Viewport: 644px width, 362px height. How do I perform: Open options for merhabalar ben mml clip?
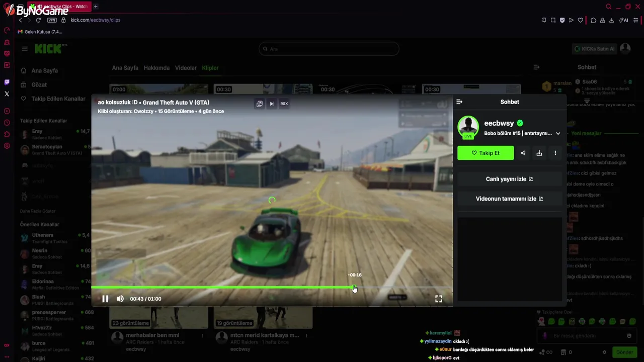tap(202, 335)
